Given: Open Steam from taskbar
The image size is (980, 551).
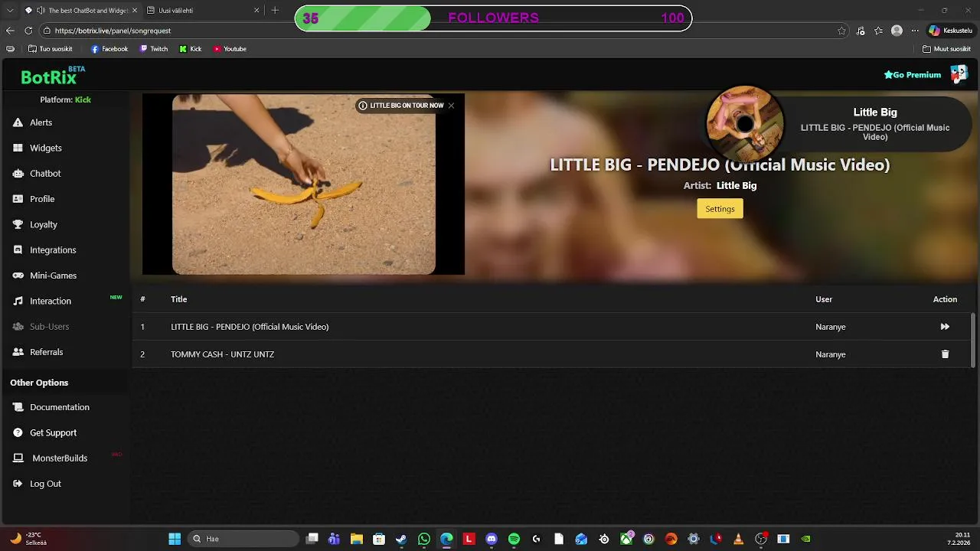Looking at the screenshot, I should click(x=401, y=539).
